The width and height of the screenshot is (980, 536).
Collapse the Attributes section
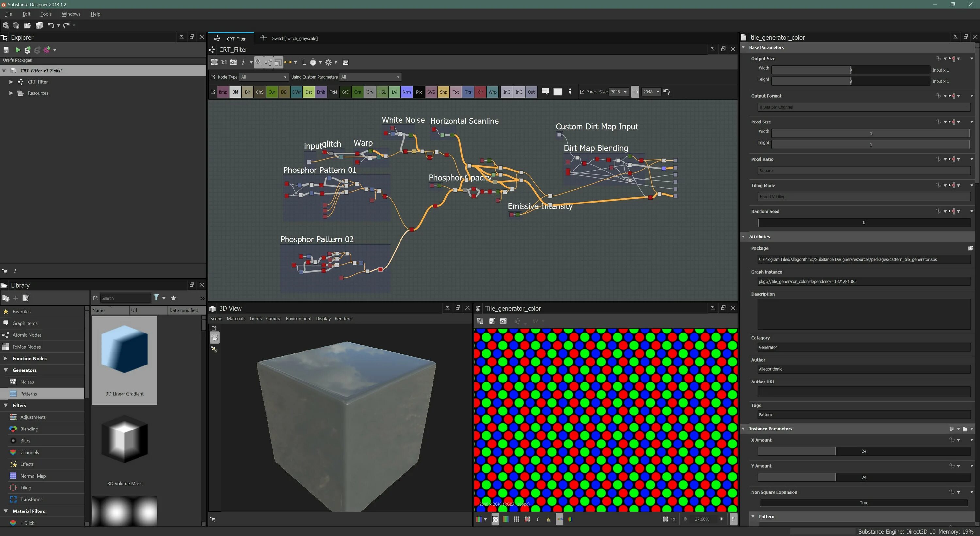coord(743,237)
